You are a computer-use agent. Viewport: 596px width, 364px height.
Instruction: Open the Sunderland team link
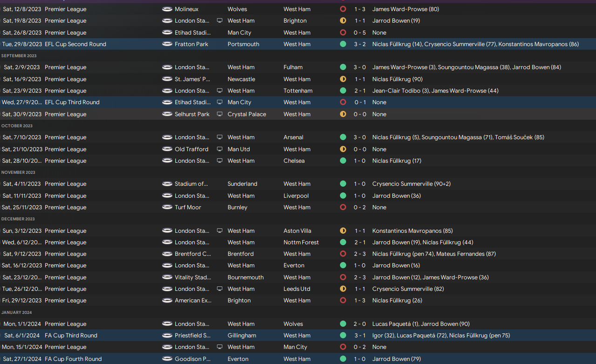(242, 184)
